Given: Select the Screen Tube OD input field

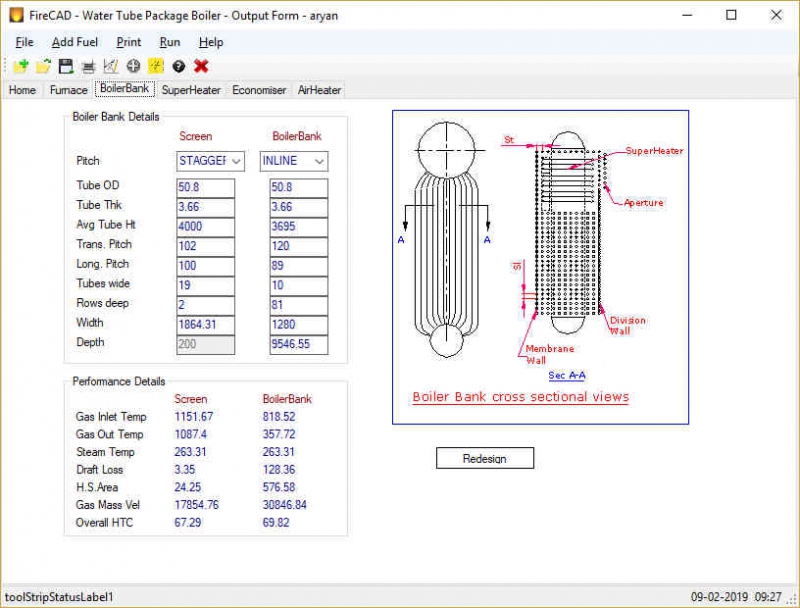Looking at the screenshot, I should coord(205,186).
